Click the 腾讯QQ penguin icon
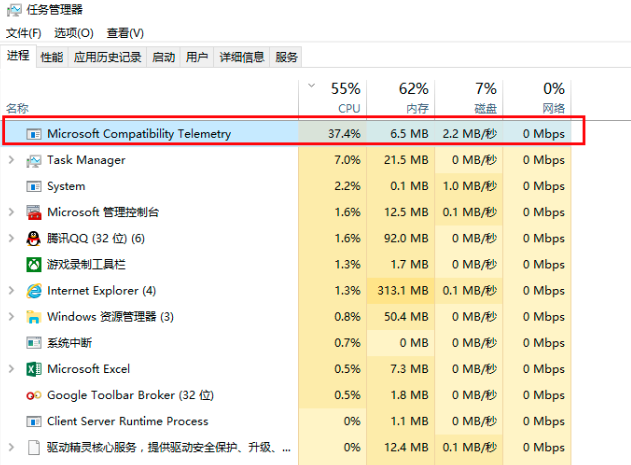The image size is (631, 465). pyautogui.click(x=34, y=238)
